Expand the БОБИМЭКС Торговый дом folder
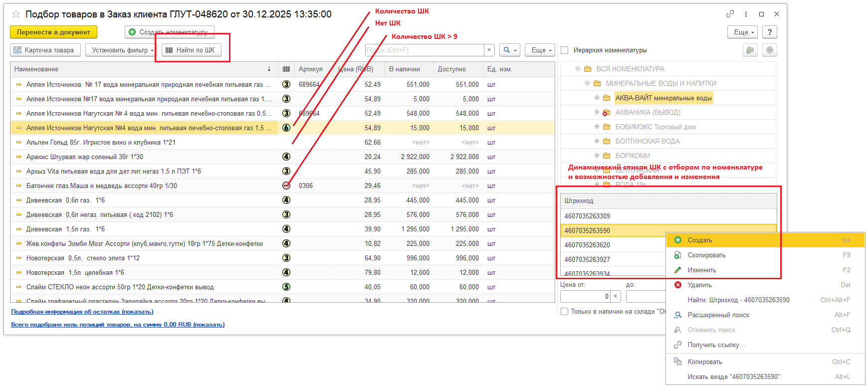The image size is (868, 387). [597, 127]
